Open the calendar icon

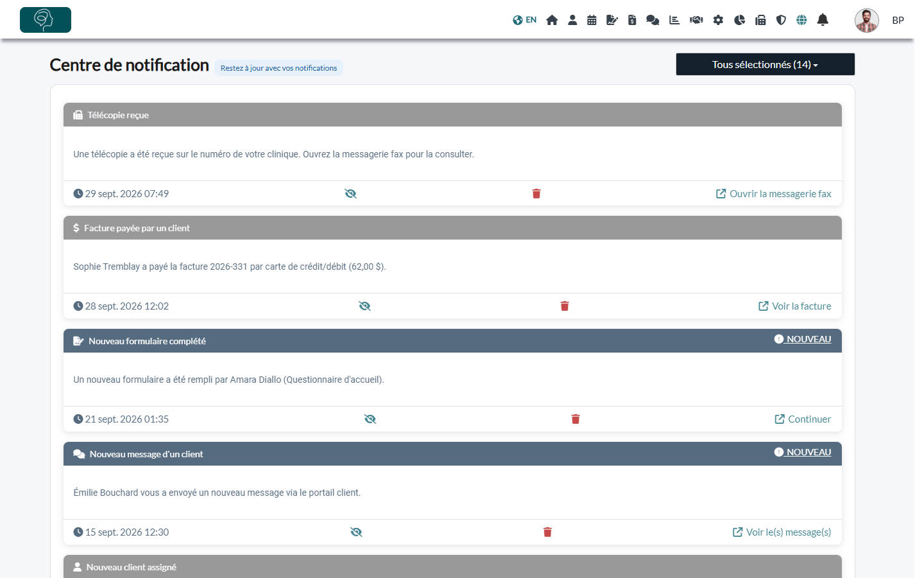pos(592,20)
